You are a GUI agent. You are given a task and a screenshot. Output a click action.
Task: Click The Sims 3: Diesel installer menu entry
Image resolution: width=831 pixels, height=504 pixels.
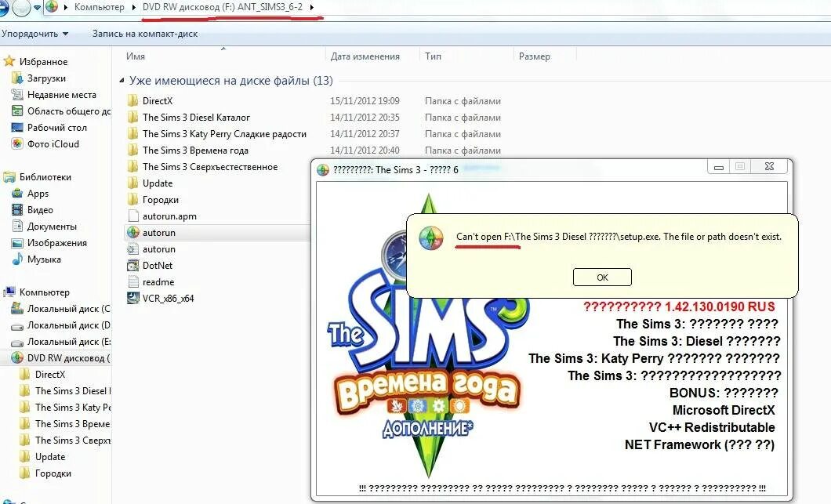tap(696, 341)
